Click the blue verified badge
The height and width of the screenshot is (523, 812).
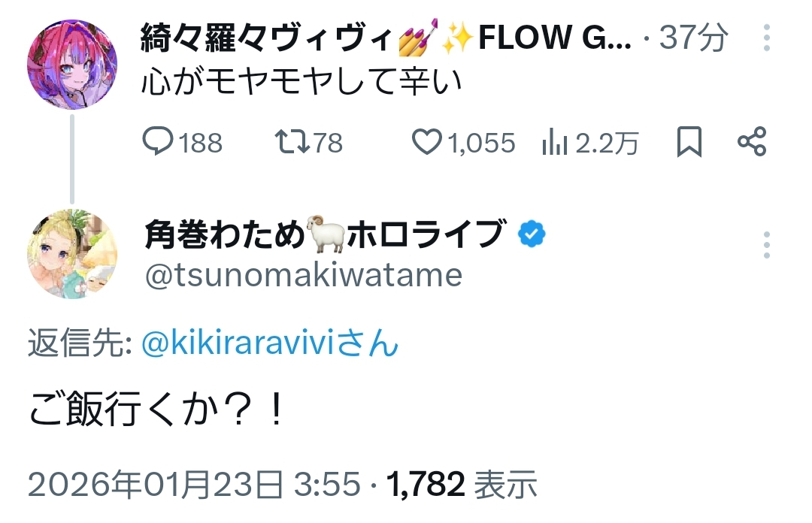[533, 235]
